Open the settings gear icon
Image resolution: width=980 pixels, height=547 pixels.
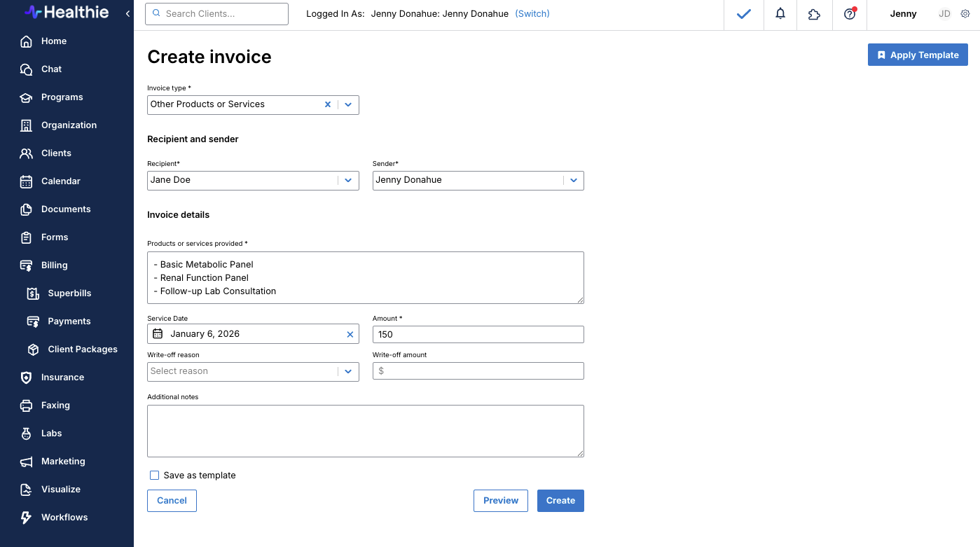pyautogui.click(x=965, y=14)
